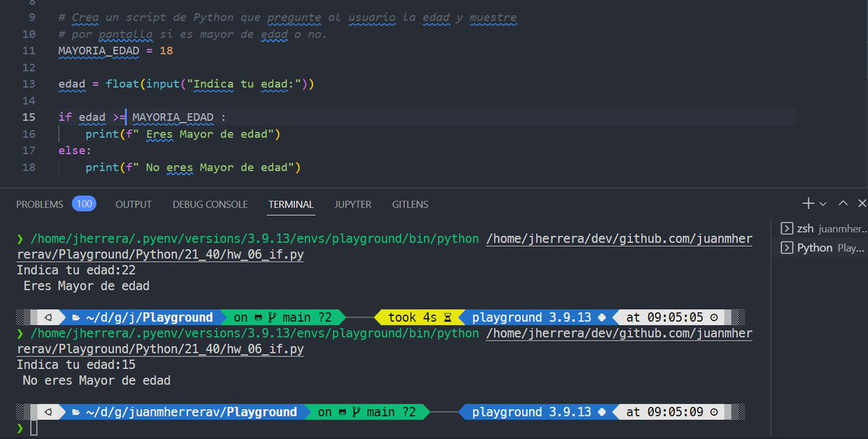This screenshot has height=439, width=868.
Task: Close the bottom panel with the X icon
Action: click(x=861, y=204)
